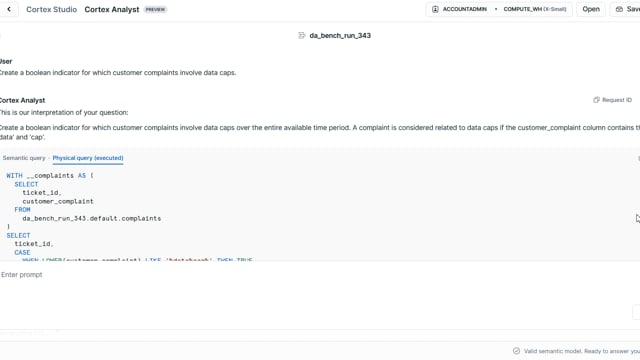Viewport: 640px width, 360px height.
Task: Select the Physical query (executed) tab
Action: point(88,158)
